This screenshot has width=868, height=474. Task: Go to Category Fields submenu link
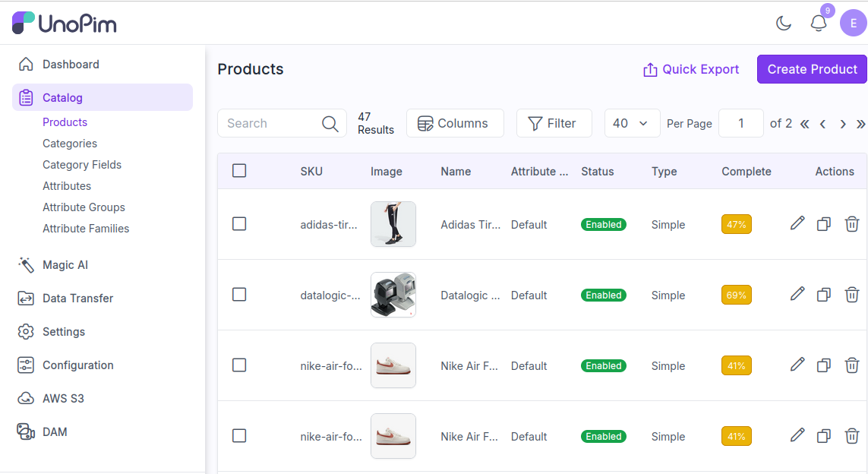coord(82,165)
